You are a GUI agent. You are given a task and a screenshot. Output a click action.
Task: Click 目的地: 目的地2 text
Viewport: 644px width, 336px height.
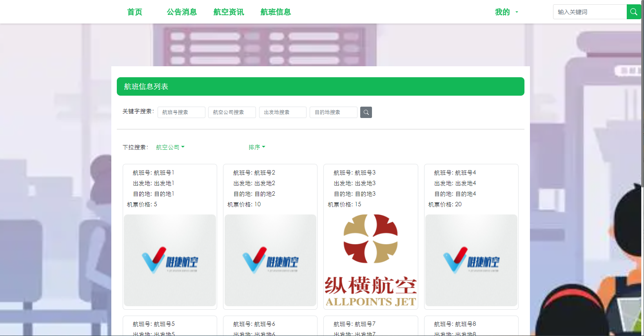click(x=254, y=194)
